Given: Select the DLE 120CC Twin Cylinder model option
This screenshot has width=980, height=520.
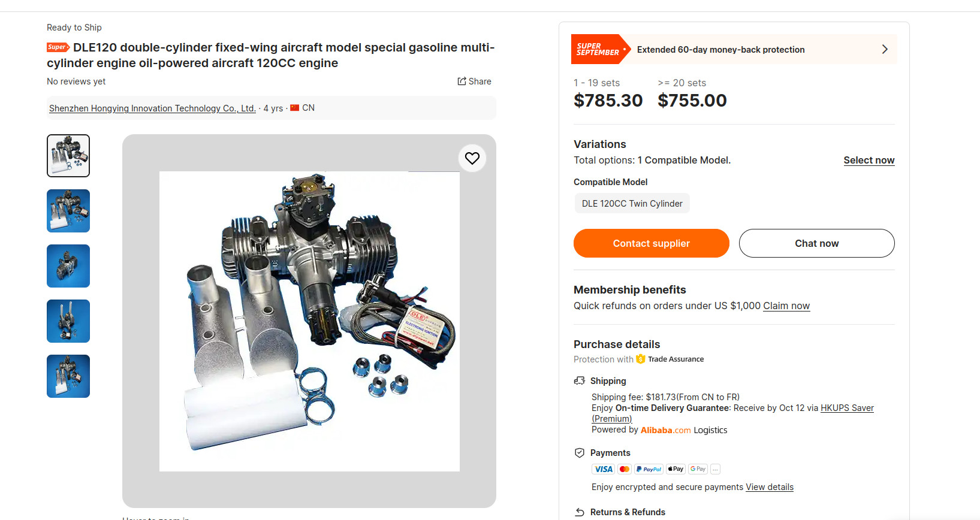Looking at the screenshot, I should (x=632, y=203).
